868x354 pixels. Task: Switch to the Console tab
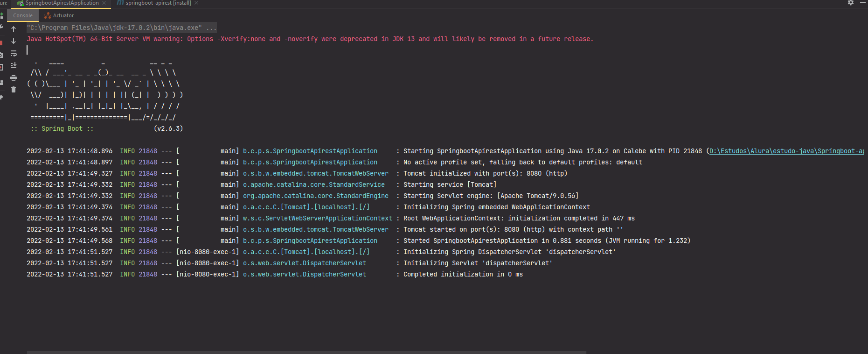pos(23,15)
